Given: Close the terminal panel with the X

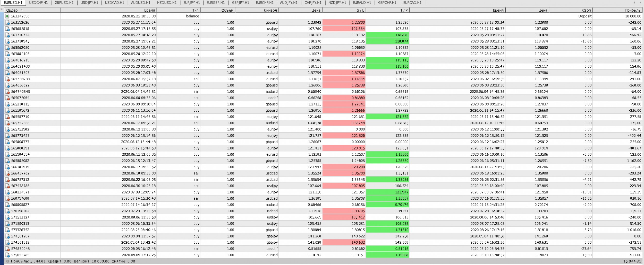Looking at the screenshot, I should 2,9.
